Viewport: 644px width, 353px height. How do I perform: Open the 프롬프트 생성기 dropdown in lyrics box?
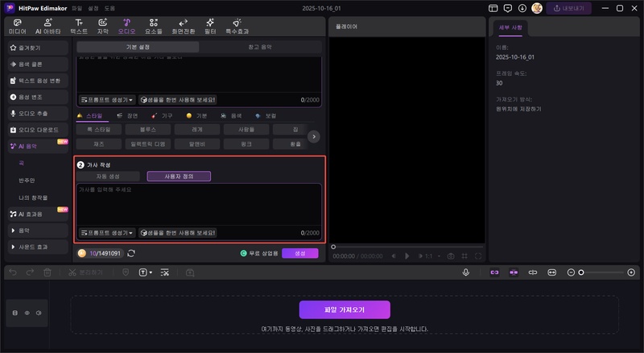[107, 232]
